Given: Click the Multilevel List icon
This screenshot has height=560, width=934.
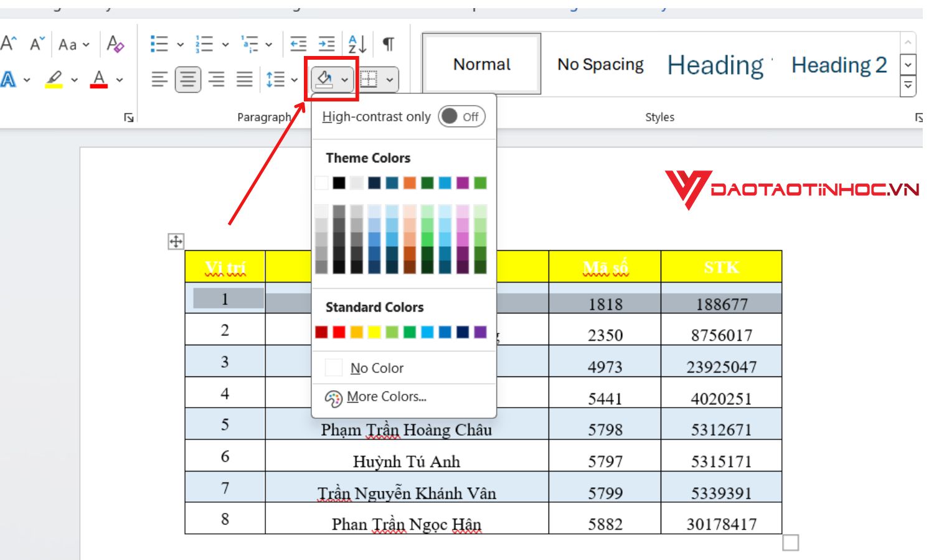Looking at the screenshot, I should (x=250, y=44).
